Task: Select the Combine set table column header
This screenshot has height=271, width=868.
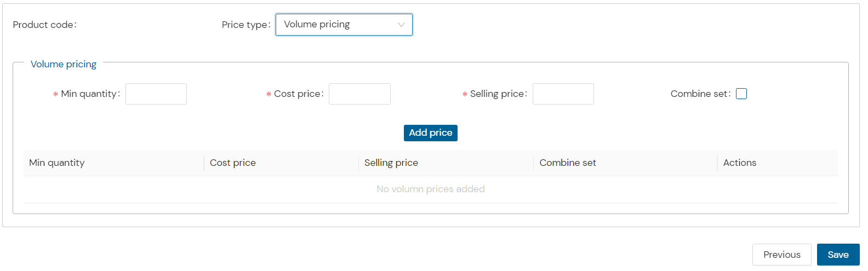Action: [625, 163]
